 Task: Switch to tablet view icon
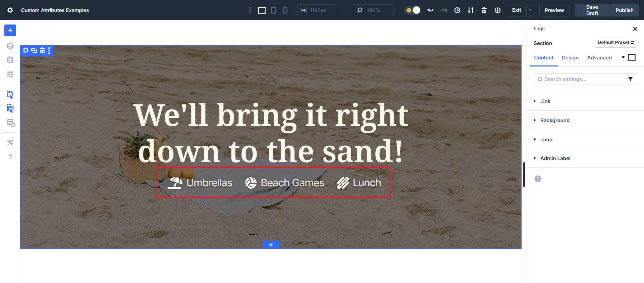pyautogui.click(x=274, y=10)
